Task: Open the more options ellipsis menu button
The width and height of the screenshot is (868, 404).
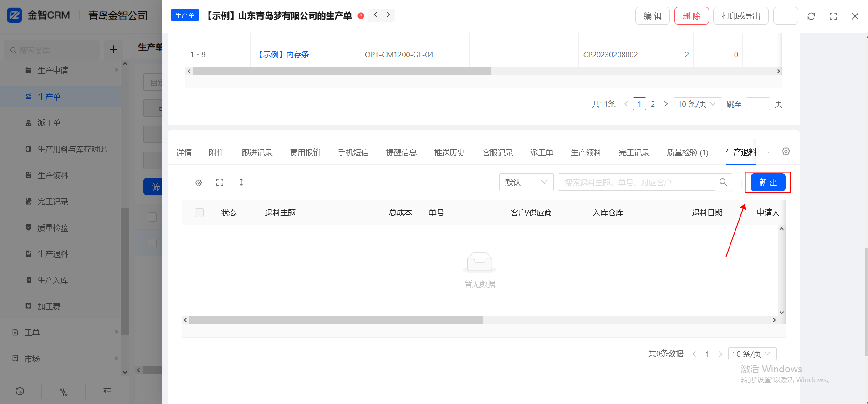Action: [786, 16]
